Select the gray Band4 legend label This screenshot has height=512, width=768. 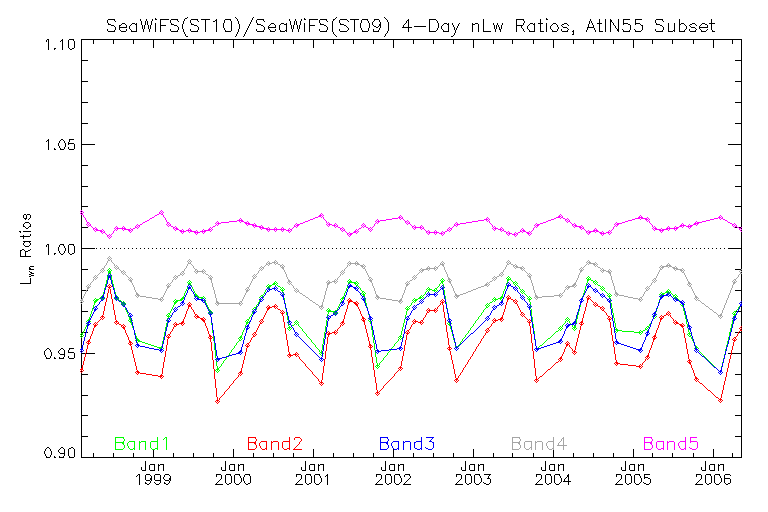(539, 444)
